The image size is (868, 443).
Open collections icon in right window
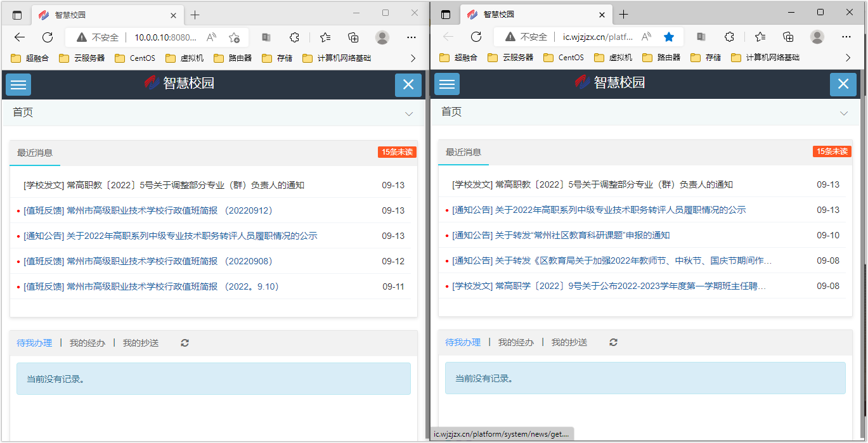[x=788, y=37]
